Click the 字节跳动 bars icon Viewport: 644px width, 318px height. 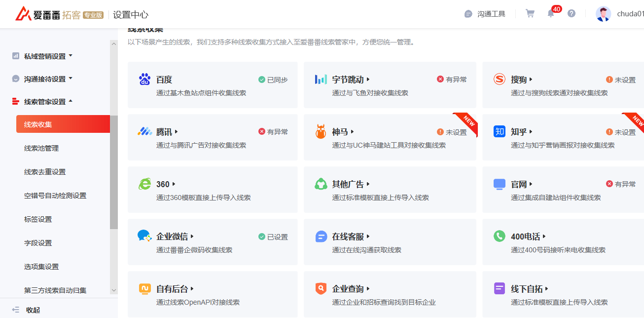(x=321, y=79)
